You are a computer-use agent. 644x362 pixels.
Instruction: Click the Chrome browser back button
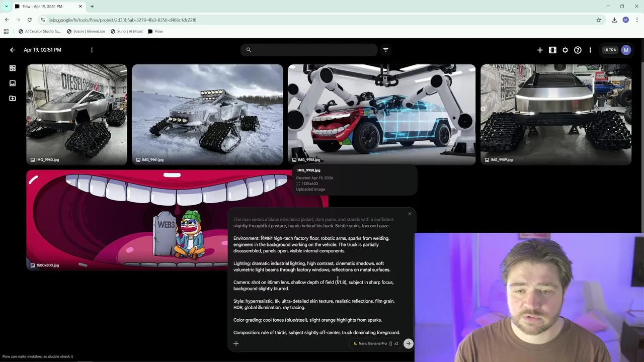point(7,20)
